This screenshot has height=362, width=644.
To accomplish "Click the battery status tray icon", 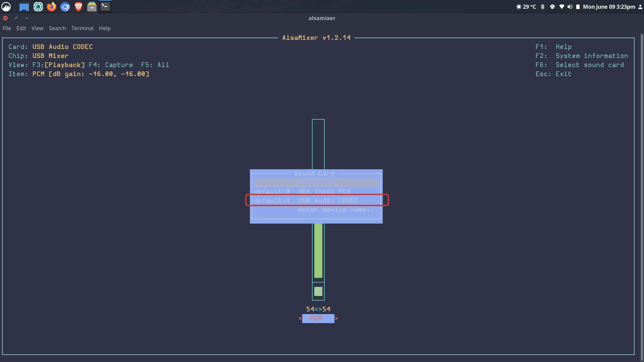I will point(578,7).
